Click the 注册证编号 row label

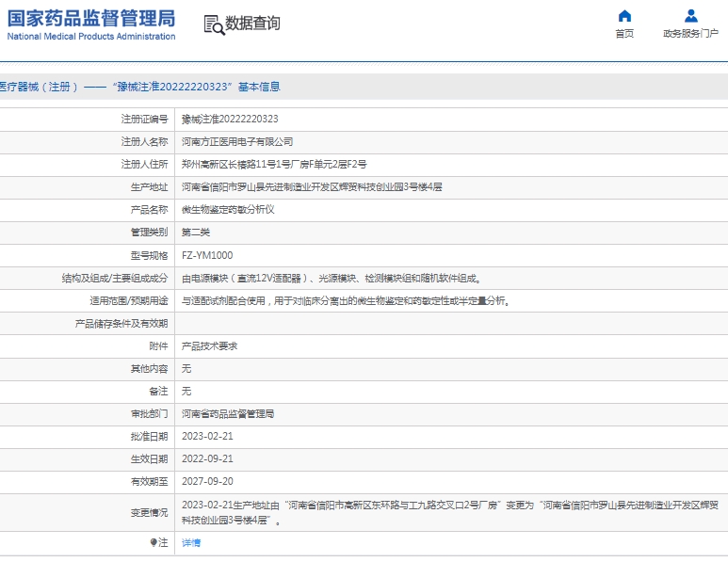[144, 120]
